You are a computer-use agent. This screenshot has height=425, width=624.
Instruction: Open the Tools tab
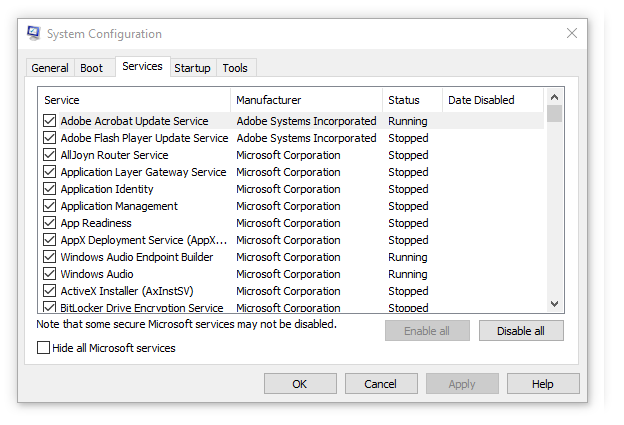click(235, 68)
